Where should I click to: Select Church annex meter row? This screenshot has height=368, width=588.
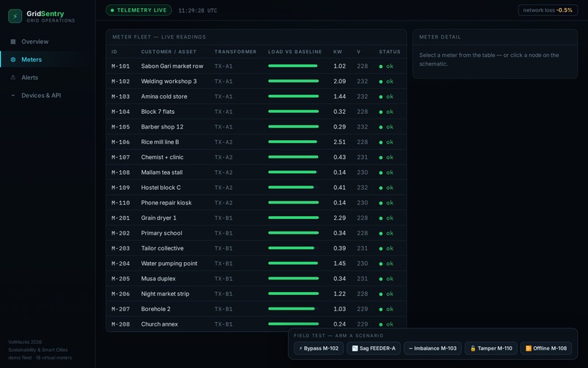coord(256,324)
